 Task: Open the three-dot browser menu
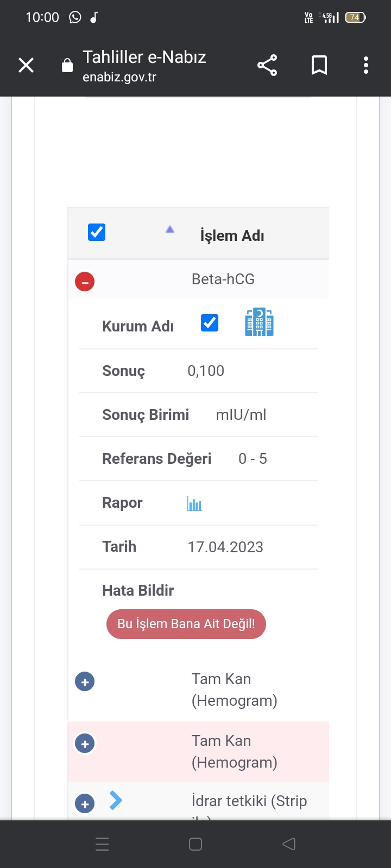click(x=366, y=65)
